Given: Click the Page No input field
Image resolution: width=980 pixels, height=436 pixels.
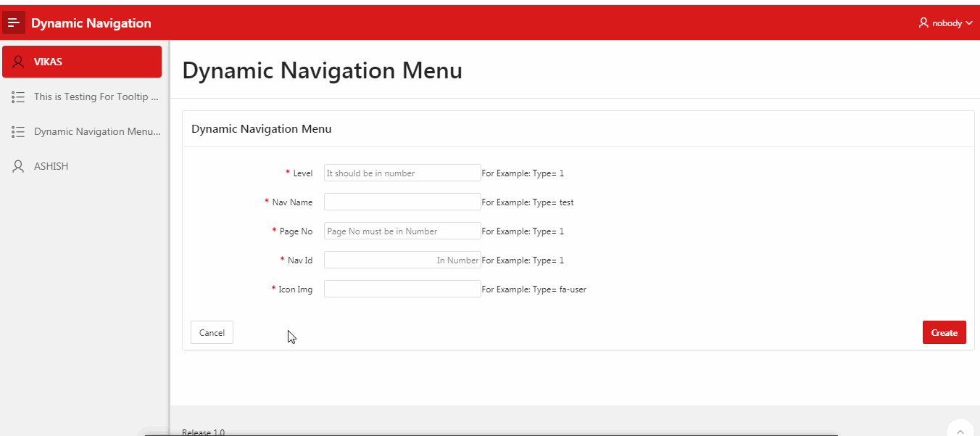Looking at the screenshot, I should (402, 231).
